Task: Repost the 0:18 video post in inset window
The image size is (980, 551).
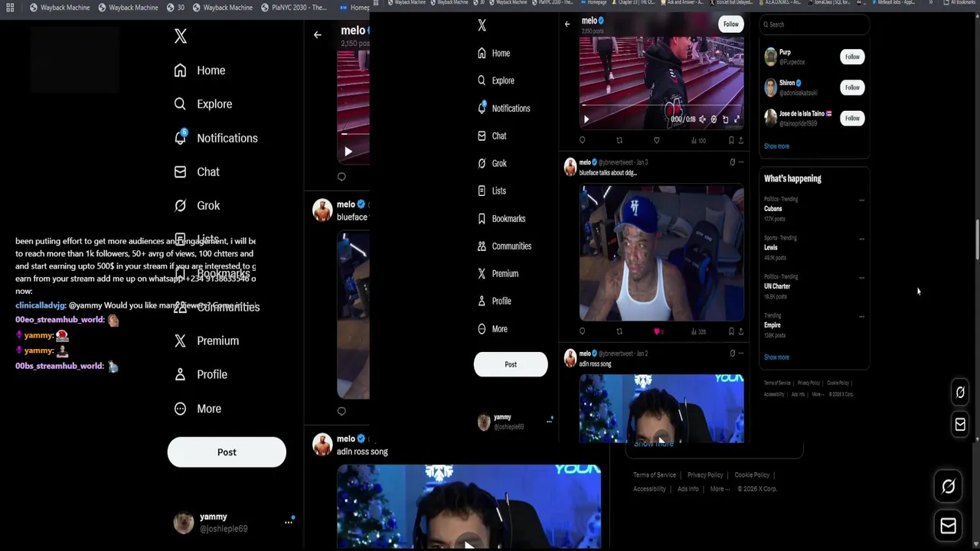Action: click(619, 140)
